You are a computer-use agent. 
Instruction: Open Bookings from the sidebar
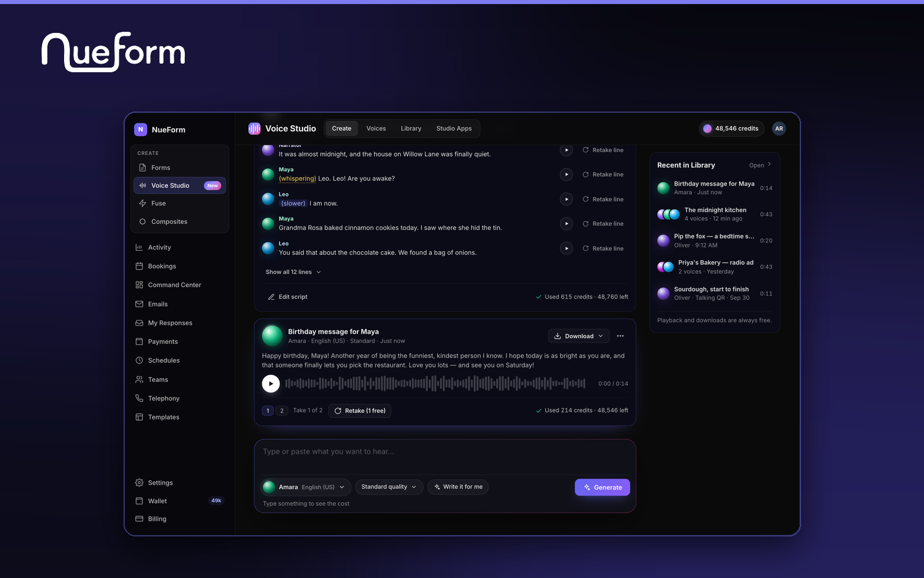(180, 266)
